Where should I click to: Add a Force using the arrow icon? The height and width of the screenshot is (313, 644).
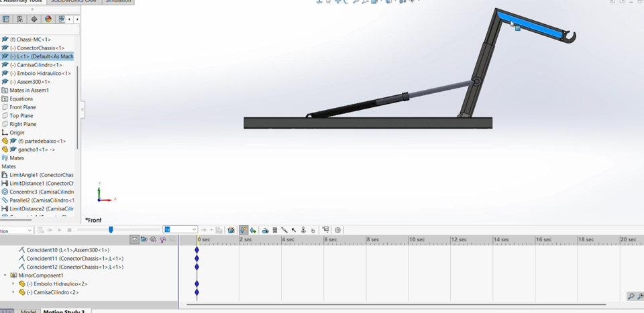pyautogui.click(x=294, y=230)
